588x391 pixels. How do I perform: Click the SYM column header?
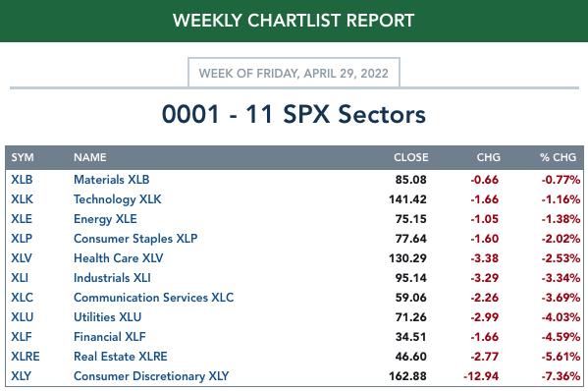pos(23,157)
